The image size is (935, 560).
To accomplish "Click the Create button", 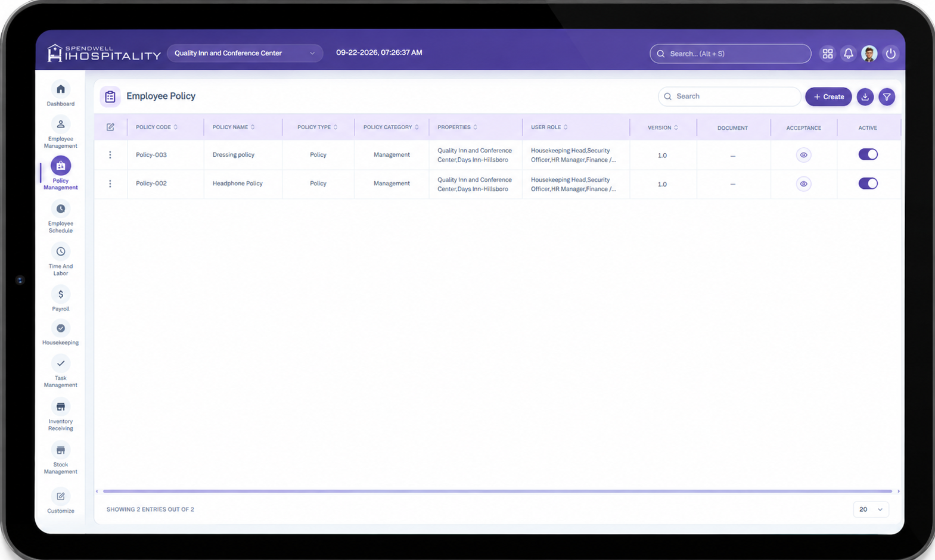I will tap(828, 97).
